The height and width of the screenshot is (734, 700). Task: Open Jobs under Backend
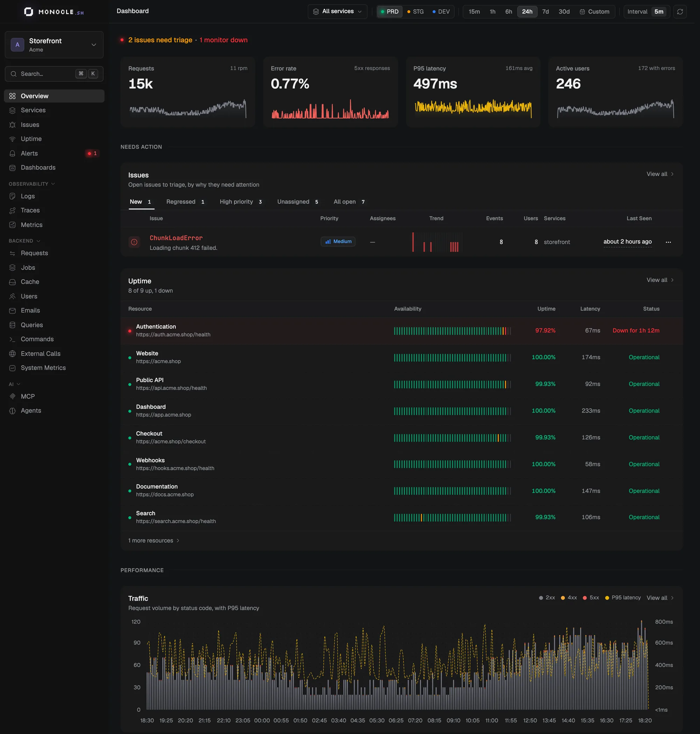54,267
